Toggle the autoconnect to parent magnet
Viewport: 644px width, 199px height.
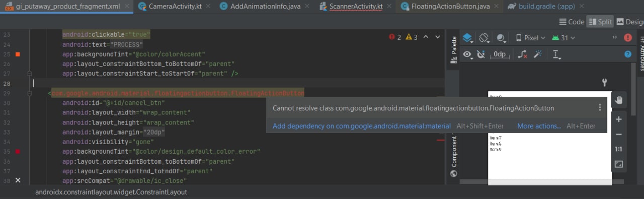pyautogui.click(x=481, y=54)
